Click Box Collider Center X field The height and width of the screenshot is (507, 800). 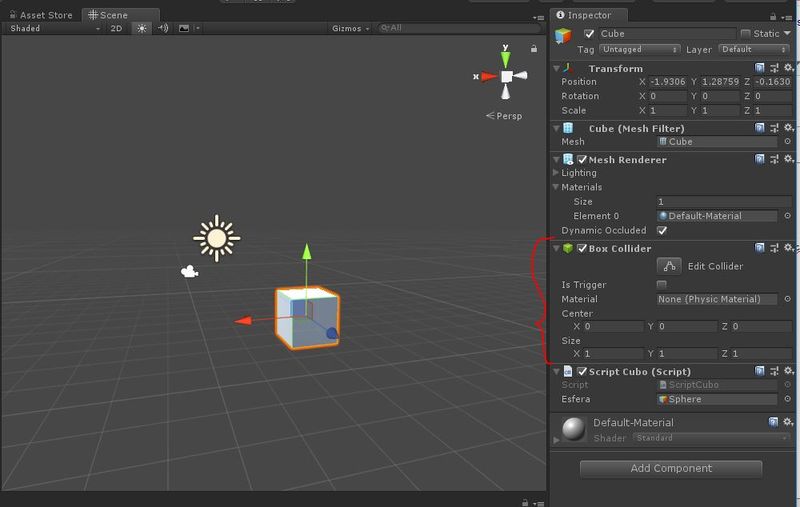coord(613,326)
